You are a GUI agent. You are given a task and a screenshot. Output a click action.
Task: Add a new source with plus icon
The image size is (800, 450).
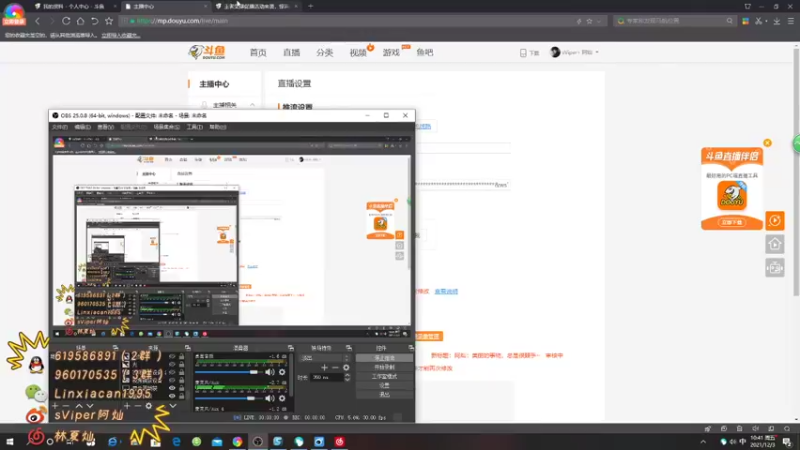pyautogui.click(x=127, y=406)
